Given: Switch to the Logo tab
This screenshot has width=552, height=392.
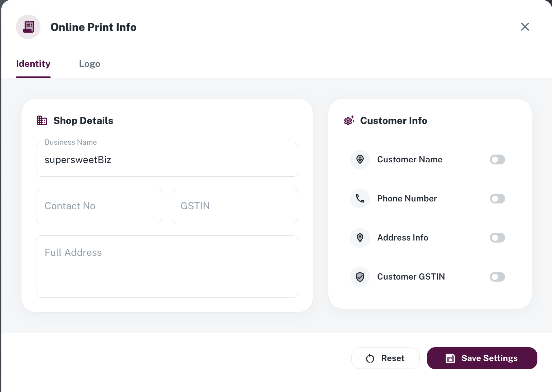Looking at the screenshot, I should pos(90,64).
